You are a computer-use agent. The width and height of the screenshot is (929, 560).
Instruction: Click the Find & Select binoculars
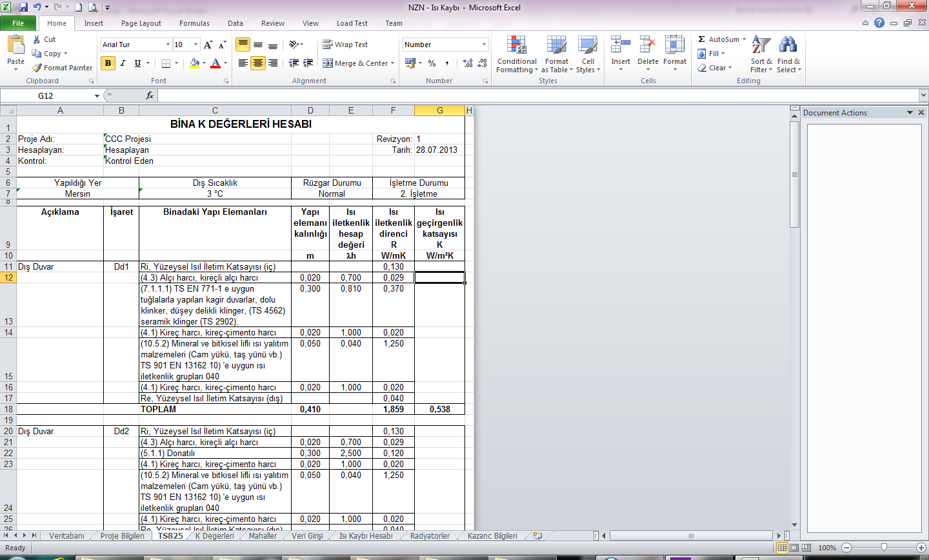pos(788,55)
